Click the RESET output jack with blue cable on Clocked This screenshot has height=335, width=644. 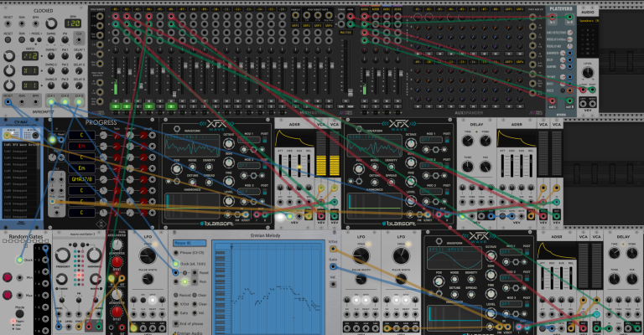coord(8,101)
